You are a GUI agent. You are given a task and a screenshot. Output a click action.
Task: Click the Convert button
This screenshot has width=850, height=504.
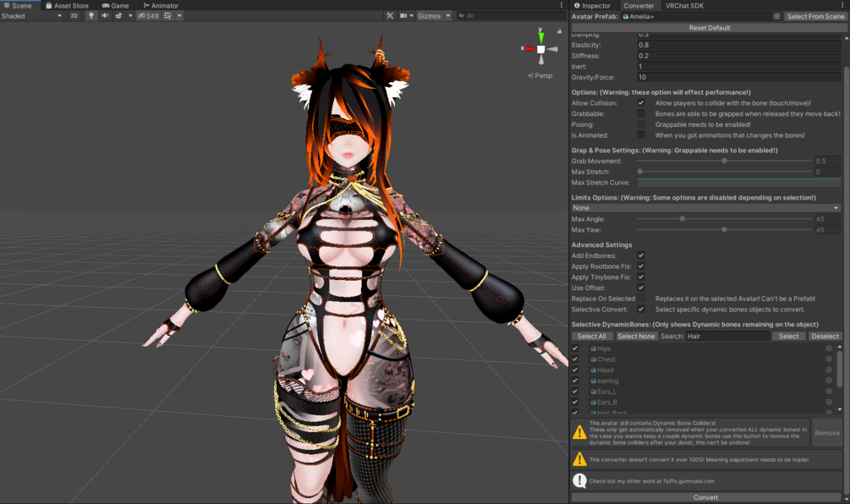[705, 497]
